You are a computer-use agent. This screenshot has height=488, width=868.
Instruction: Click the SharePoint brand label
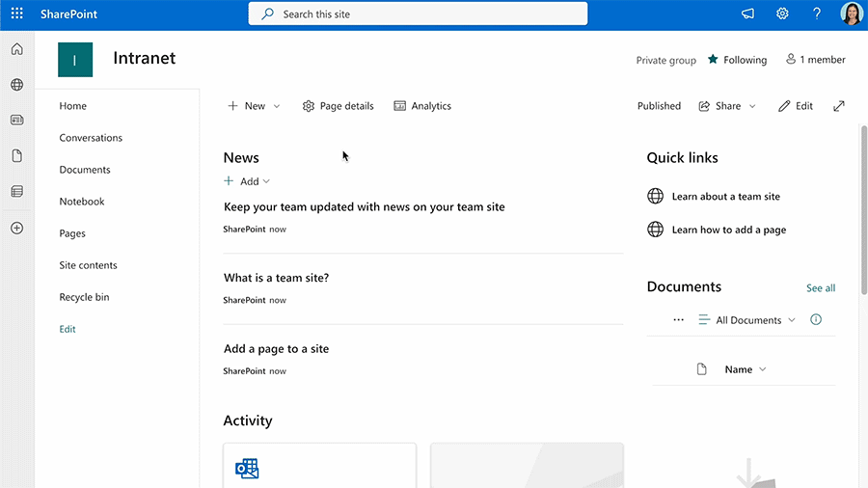[x=68, y=14]
